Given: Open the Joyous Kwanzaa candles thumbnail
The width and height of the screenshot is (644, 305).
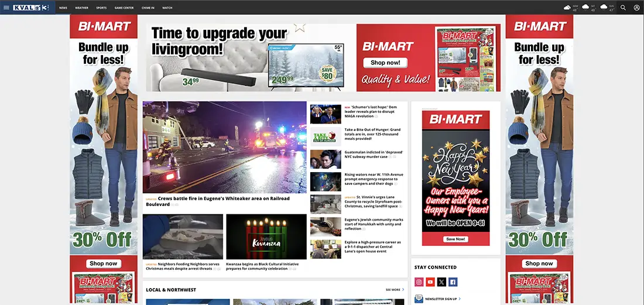Looking at the screenshot, I should [x=266, y=237].
